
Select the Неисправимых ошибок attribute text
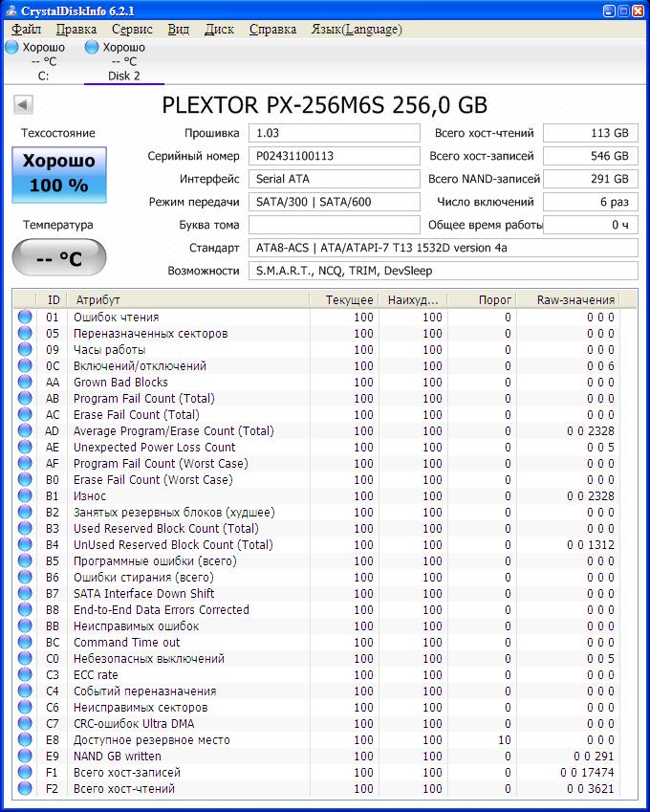[x=136, y=626]
